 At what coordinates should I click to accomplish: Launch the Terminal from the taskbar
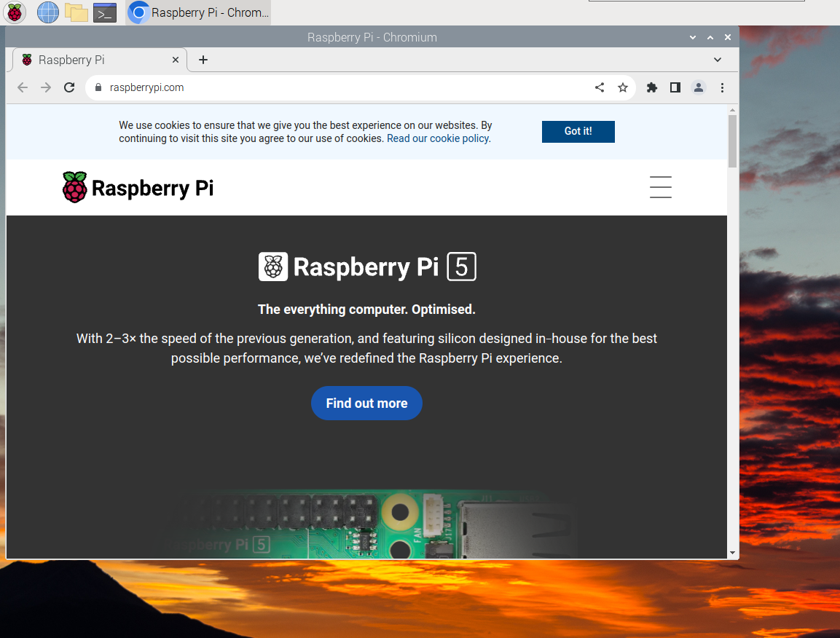105,12
